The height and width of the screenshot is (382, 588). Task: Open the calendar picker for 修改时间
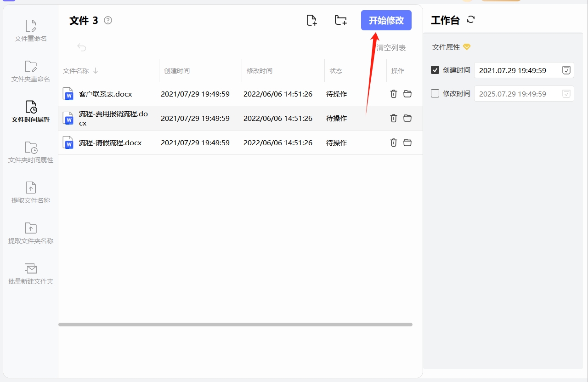[x=566, y=94]
